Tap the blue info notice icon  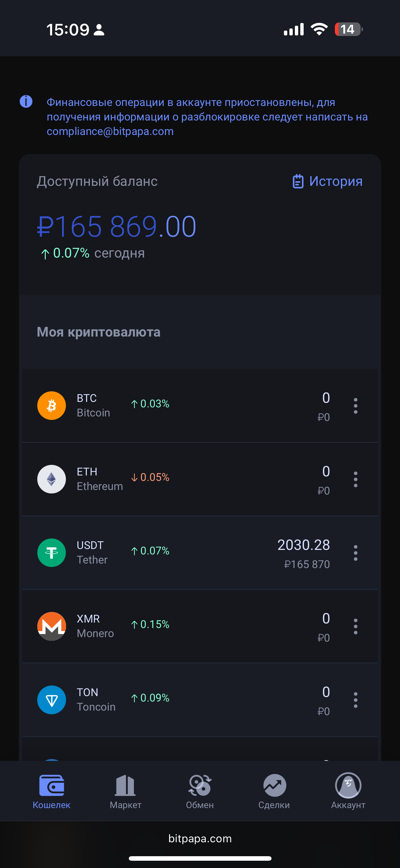tap(26, 101)
